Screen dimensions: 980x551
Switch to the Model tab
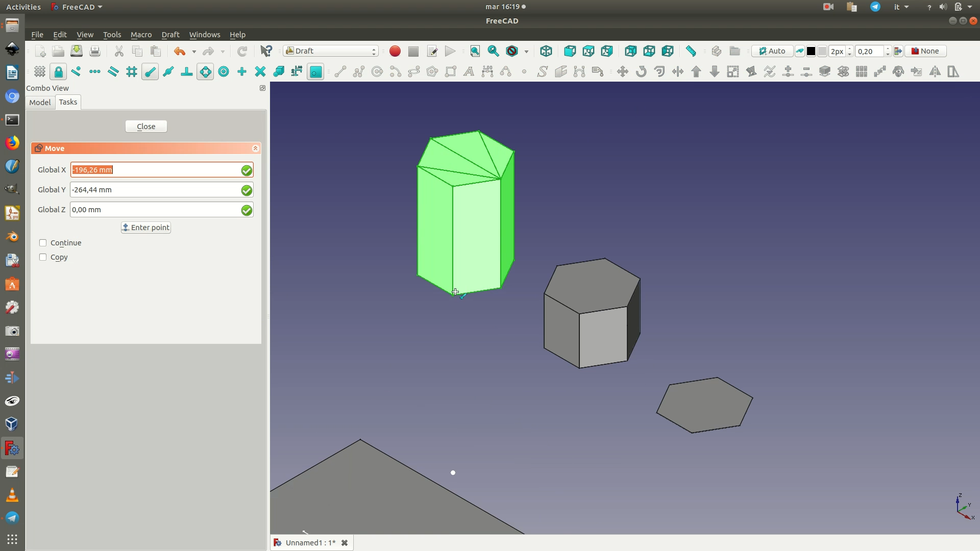coord(40,102)
